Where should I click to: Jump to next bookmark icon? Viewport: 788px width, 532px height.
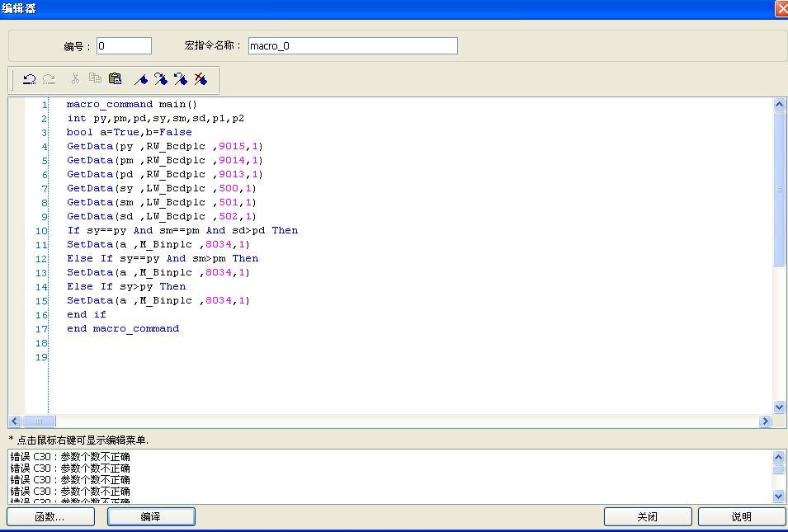point(161,79)
